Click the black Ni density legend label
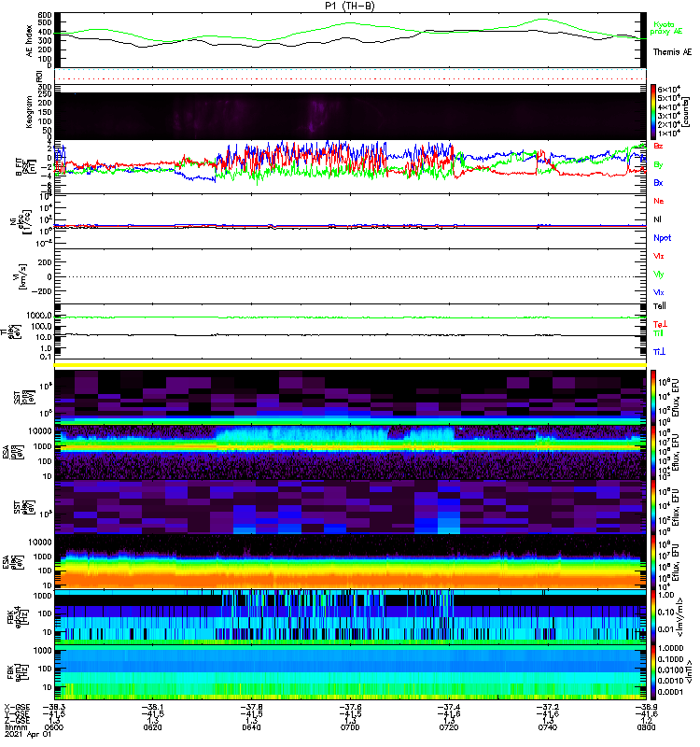The width and height of the screenshot is (700, 747). pos(657,219)
